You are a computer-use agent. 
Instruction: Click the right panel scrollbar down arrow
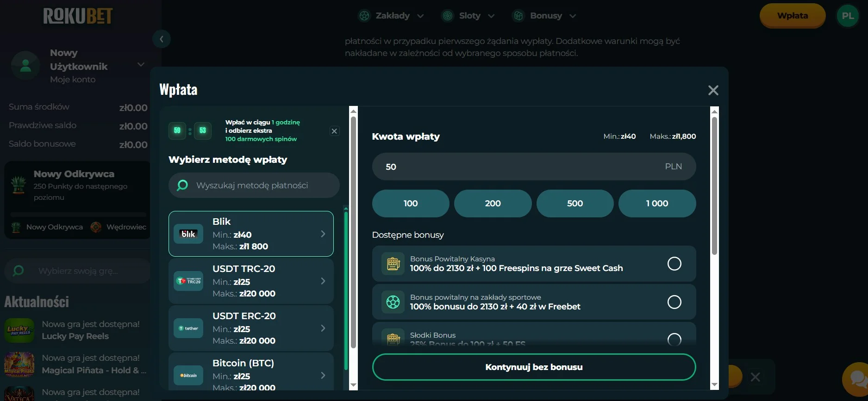tap(714, 385)
